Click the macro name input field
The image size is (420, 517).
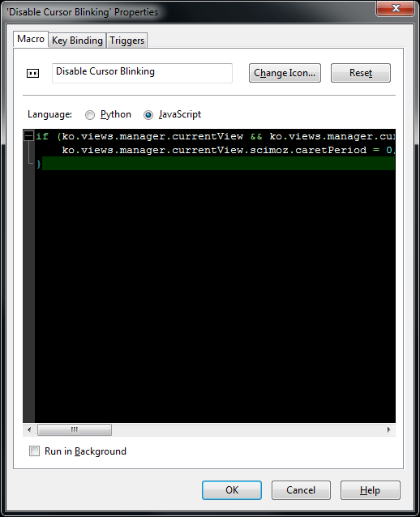(x=142, y=73)
